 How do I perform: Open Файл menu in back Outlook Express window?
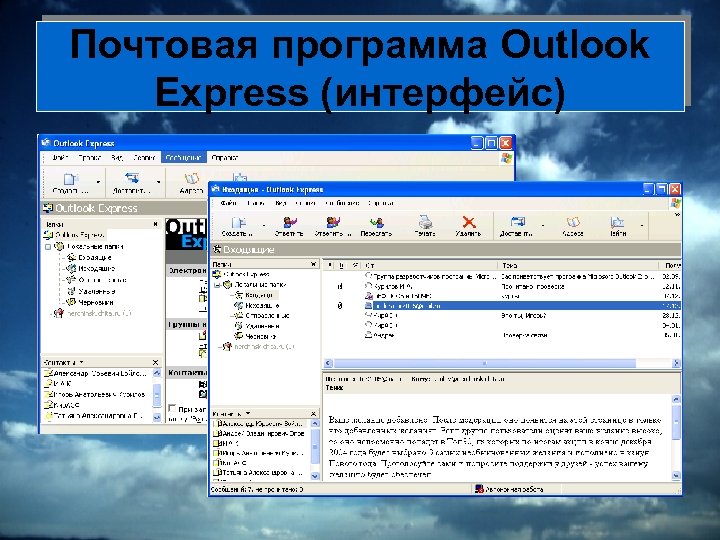coord(60,158)
